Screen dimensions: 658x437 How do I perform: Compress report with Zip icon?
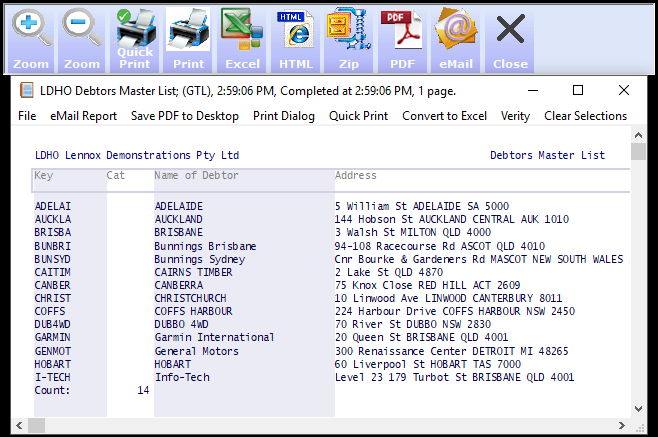click(348, 37)
